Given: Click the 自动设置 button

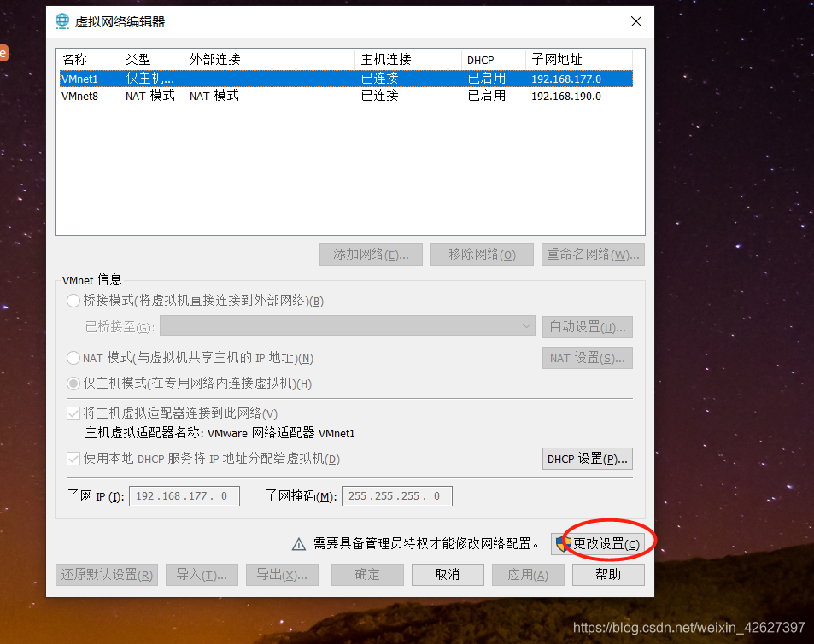Looking at the screenshot, I should [x=588, y=327].
